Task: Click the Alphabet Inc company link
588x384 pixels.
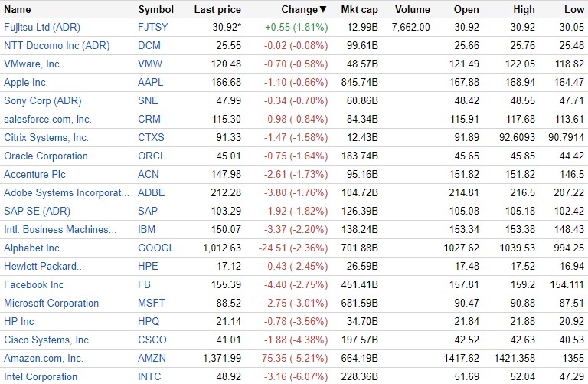Action: click(31, 248)
